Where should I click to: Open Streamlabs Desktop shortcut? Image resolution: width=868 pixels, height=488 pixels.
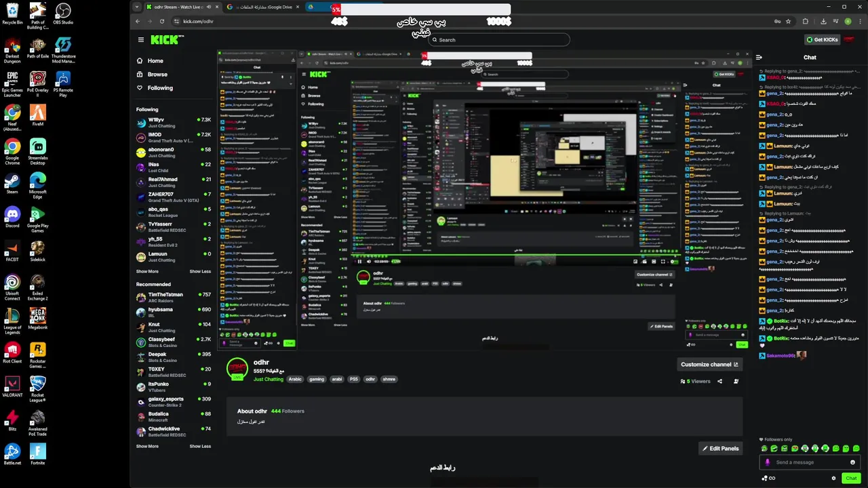(x=38, y=152)
